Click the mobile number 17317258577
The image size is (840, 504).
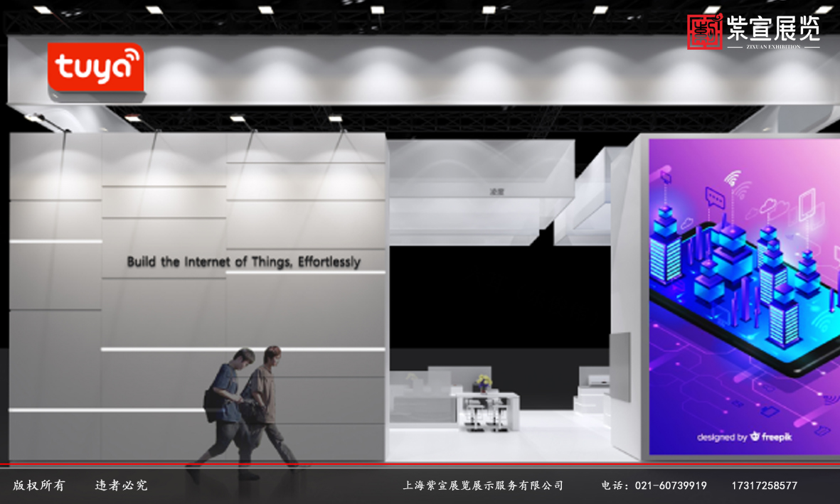coord(764,486)
